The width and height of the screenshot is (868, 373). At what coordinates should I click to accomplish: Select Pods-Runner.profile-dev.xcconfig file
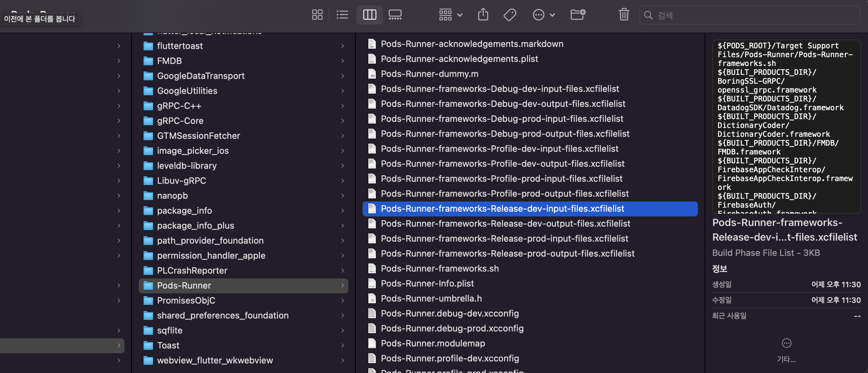click(530, 358)
